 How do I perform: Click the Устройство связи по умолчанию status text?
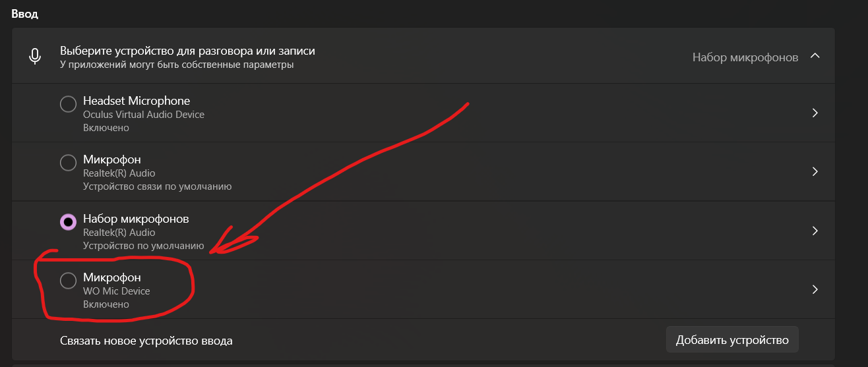[x=157, y=186]
